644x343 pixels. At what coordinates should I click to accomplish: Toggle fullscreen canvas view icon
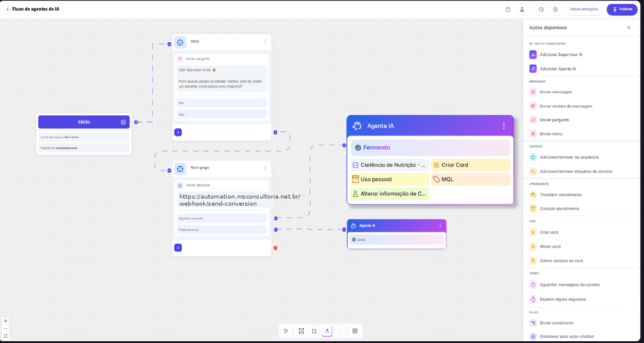[5, 336]
